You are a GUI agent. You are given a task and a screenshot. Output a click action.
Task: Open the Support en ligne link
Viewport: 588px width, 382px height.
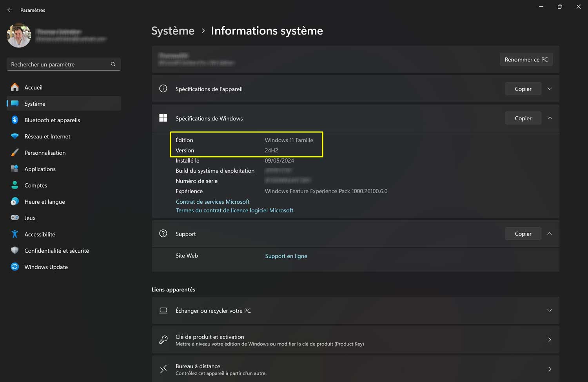point(286,256)
